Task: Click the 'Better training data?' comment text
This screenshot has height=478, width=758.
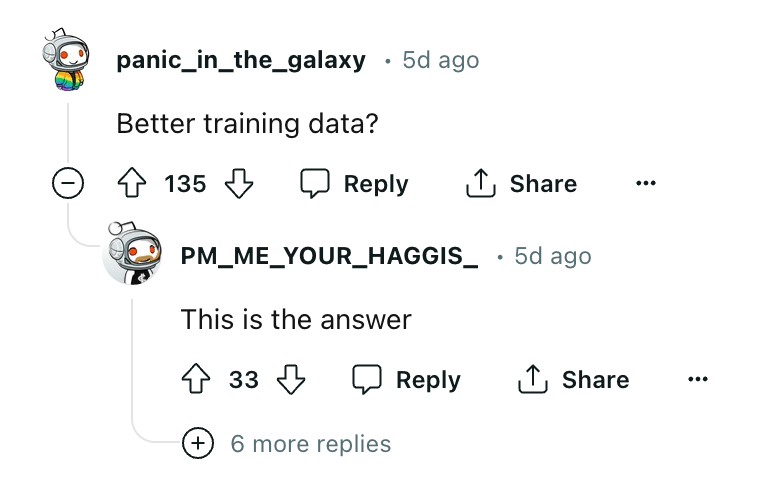Action: [247, 124]
